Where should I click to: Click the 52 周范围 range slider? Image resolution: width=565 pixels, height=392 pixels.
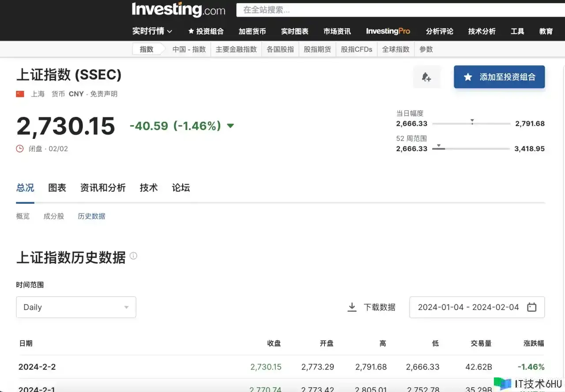[x=471, y=149]
